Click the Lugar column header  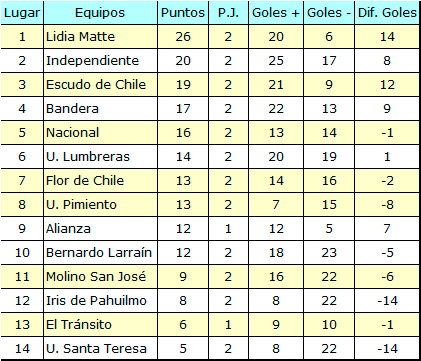tap(22, 13)
